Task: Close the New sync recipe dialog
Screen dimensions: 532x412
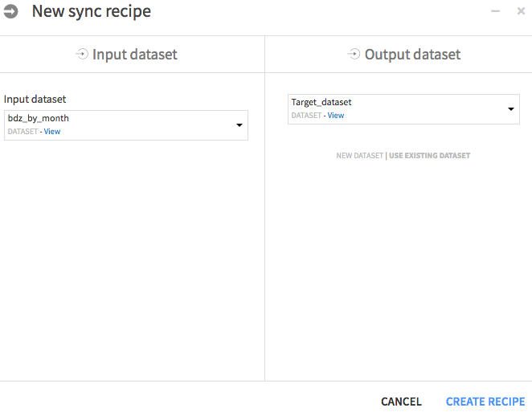Action: (x=520, y=12)
